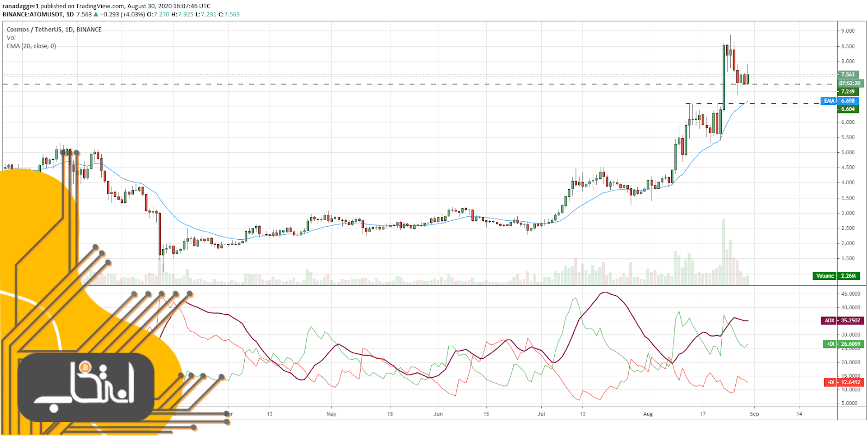Click the green 6.604 level price tag

[847, 109]
